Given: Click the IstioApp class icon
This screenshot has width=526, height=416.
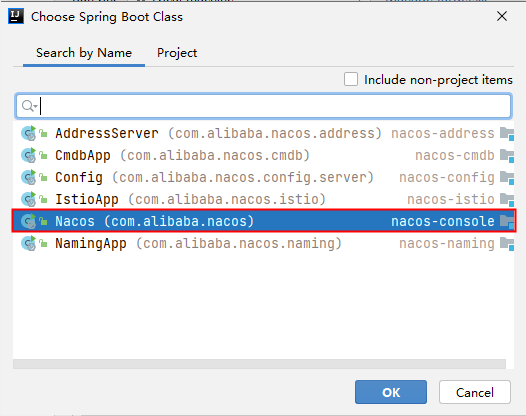Looking at the screenshot, I should (x=29, y=199).
